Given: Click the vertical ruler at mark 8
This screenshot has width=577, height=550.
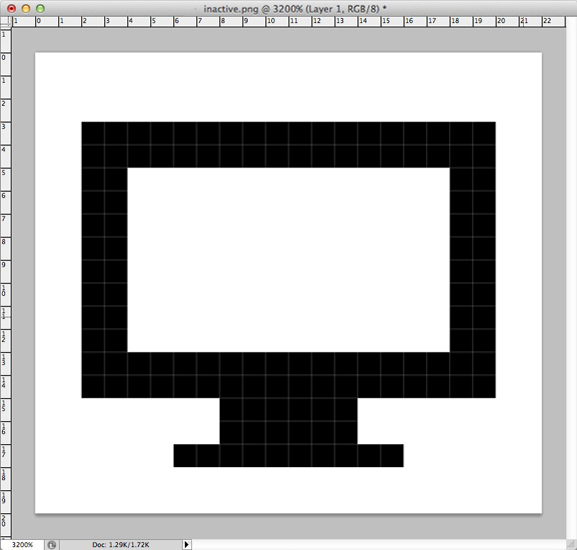Looking at the screenshot, I should 4,242.
